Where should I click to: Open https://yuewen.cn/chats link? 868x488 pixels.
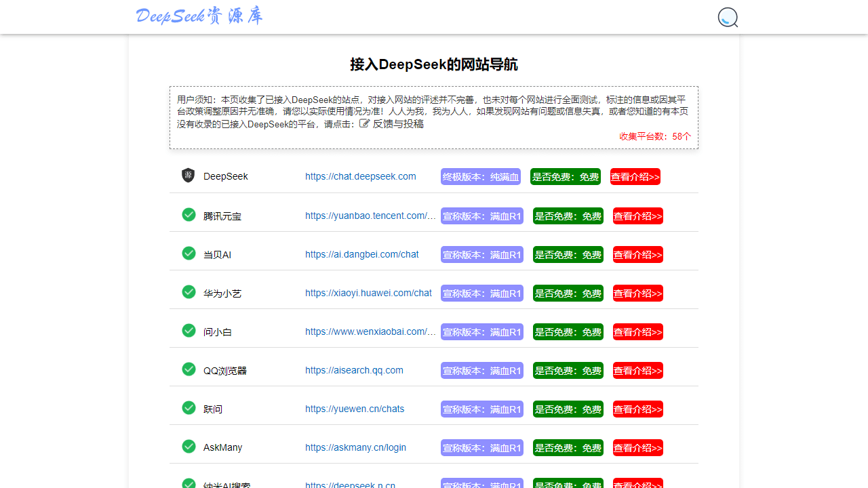355,409
